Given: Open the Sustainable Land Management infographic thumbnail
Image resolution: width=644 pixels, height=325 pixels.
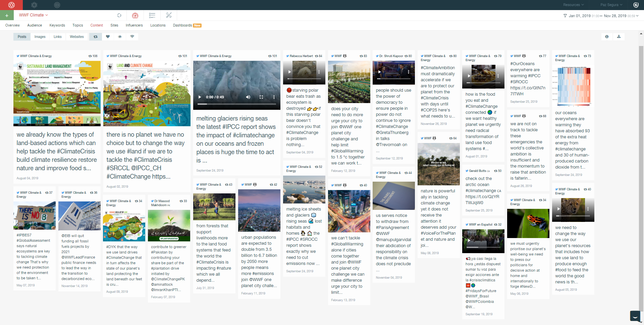Looking at the screenshot, I should [57, 94].
